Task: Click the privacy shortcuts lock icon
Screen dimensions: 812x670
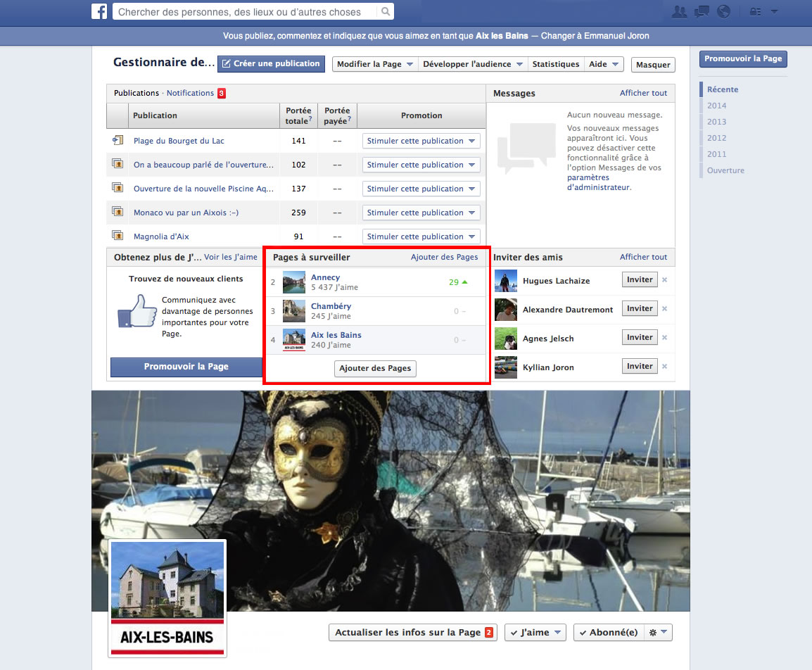Action: (x=756, y=12)
